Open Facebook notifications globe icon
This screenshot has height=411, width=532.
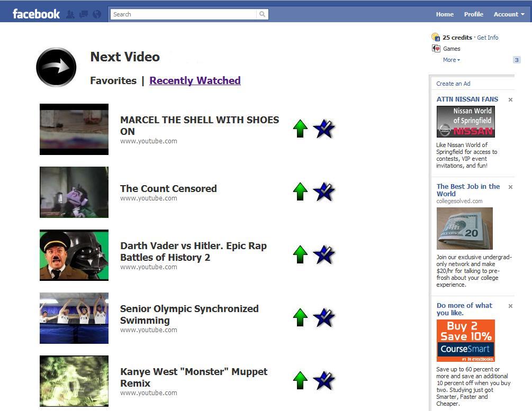97,14
